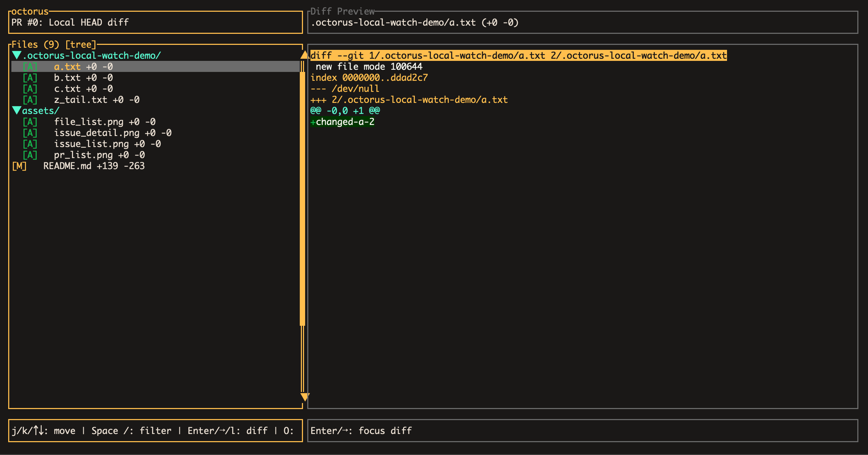Click the added line changed-a-2
Screen dimensions: 868x455
click(x=343, y=122)
